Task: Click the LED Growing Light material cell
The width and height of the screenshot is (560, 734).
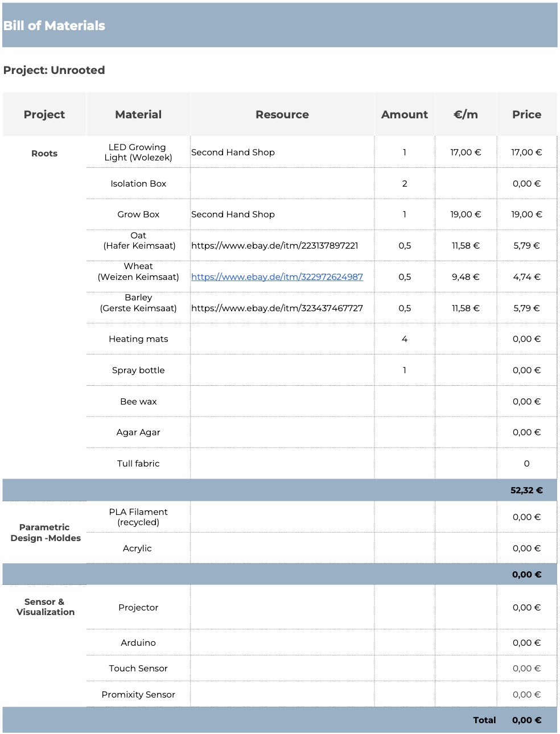Action: click(138, 152)
